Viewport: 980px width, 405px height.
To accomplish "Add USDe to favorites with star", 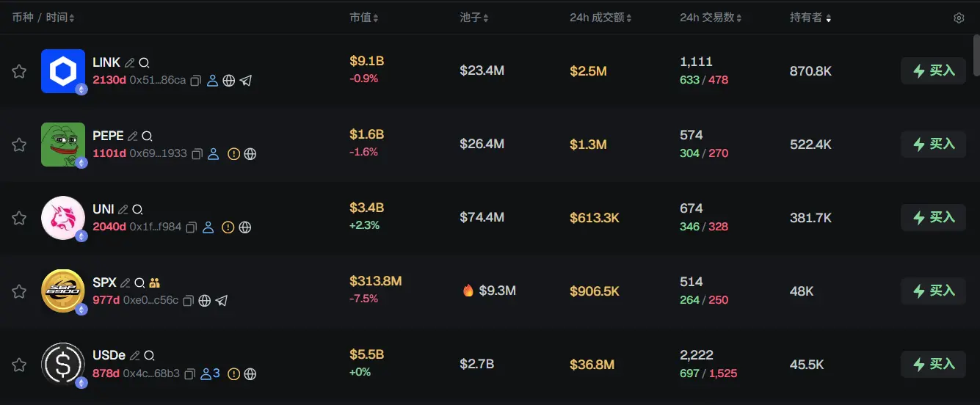I will click(x=19, y=365).
